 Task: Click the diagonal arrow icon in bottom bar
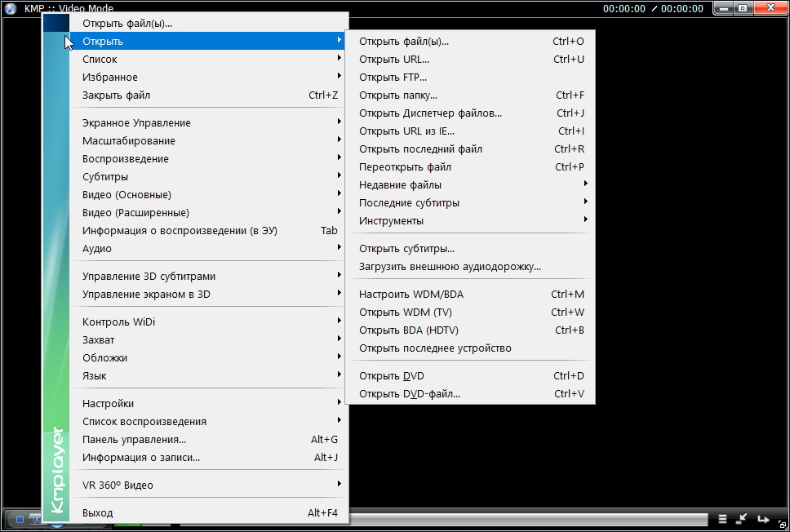pos(742,519)
